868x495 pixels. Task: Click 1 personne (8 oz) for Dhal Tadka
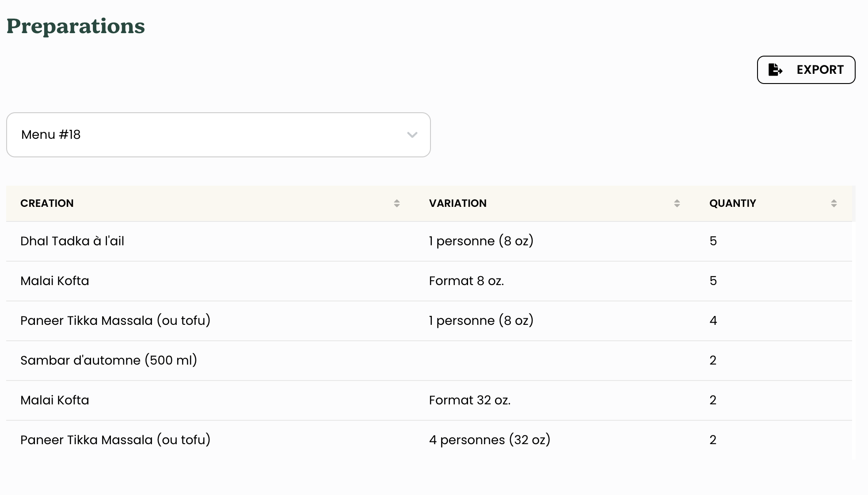481,241
